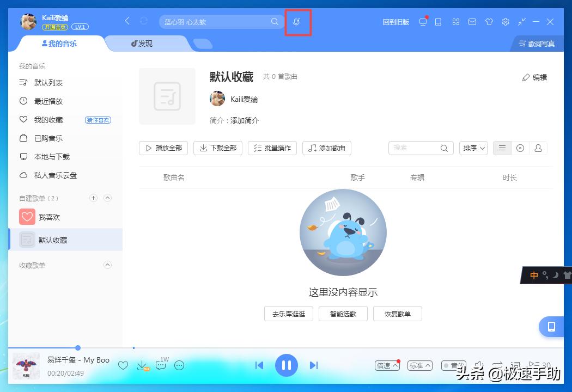Toggle 音效 sound effects option
572x392 pixels.
tap(454, 365)
